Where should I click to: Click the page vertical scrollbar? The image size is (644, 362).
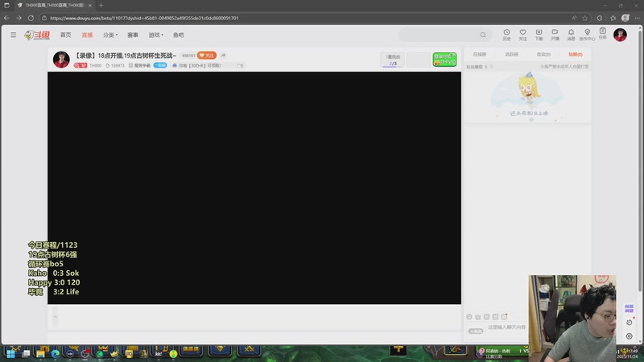(640, 160)
